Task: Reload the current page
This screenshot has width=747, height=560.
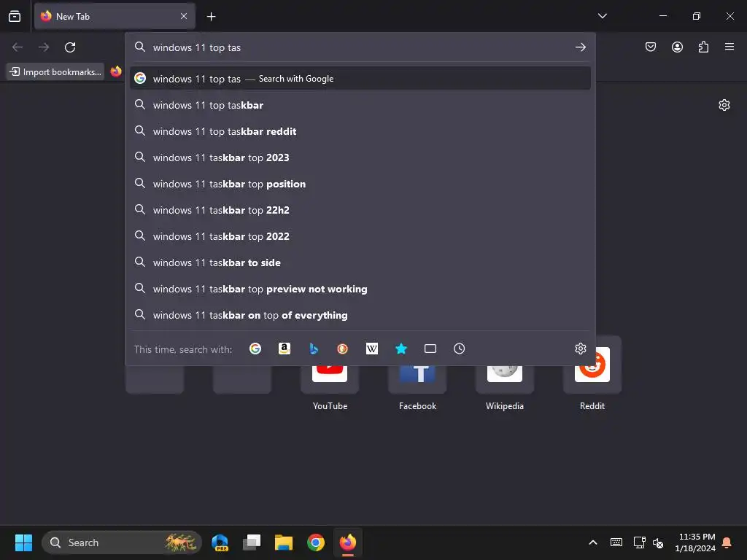Action: pyautogui.click(x=70, y=47)
